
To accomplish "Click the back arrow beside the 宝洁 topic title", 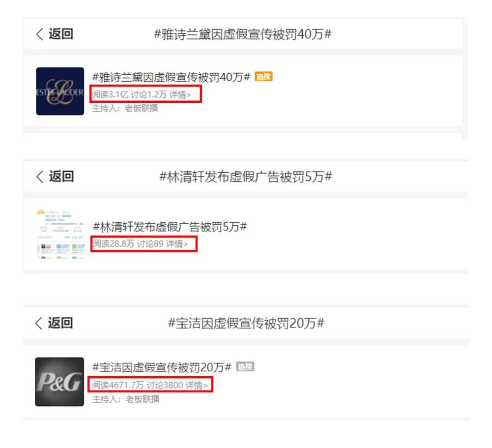I will (39, 323).
